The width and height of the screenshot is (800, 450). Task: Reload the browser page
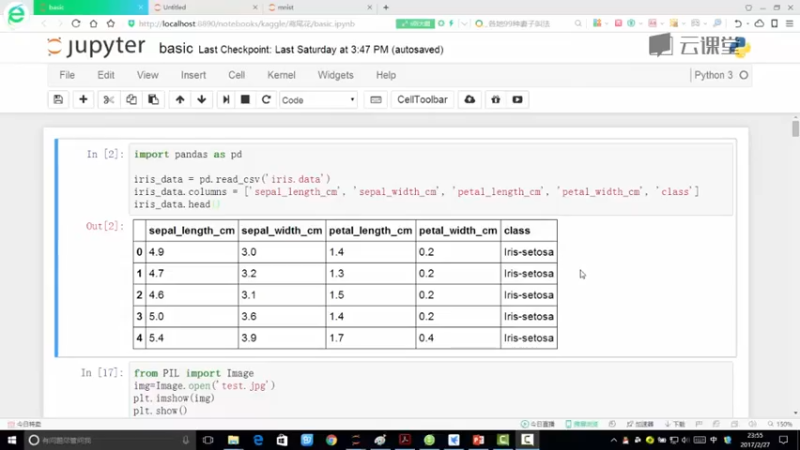click(x=76, y=23)
